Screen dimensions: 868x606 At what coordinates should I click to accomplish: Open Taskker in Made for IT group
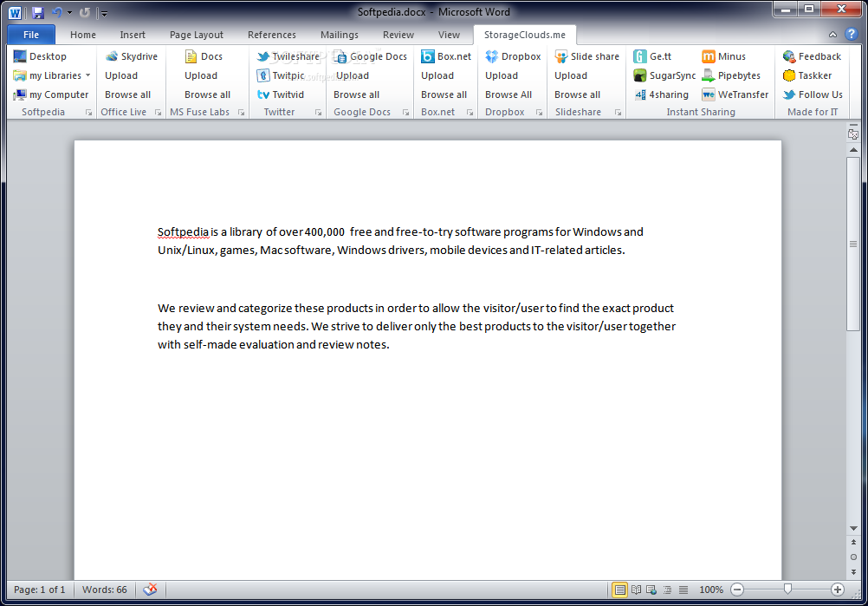(807, 75)
